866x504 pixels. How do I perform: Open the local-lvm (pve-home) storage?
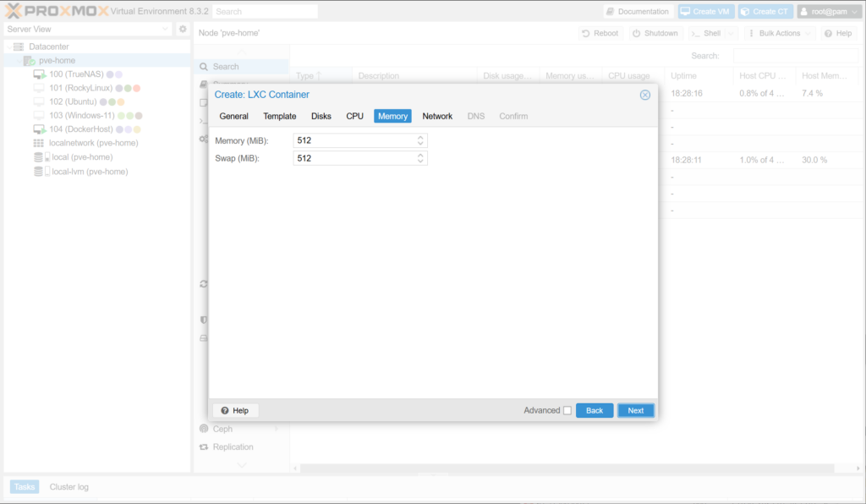[x=90, y=172]
